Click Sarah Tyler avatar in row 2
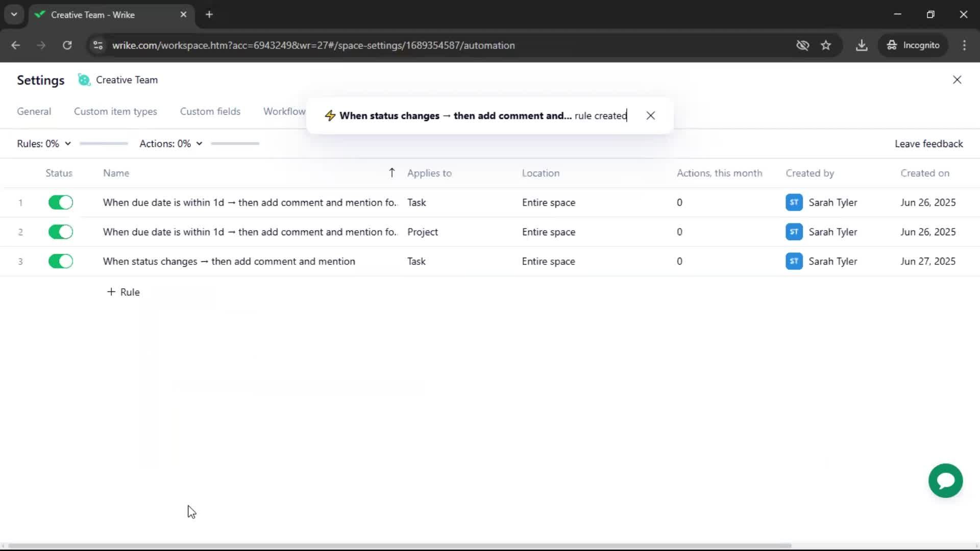Screen dimensions: 980x551 click(794, 232)
